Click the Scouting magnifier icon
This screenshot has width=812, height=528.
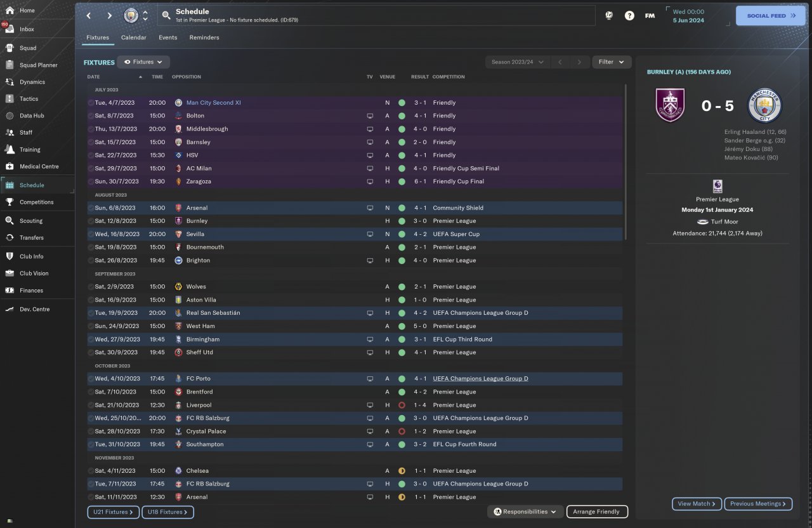pos(10,221)
